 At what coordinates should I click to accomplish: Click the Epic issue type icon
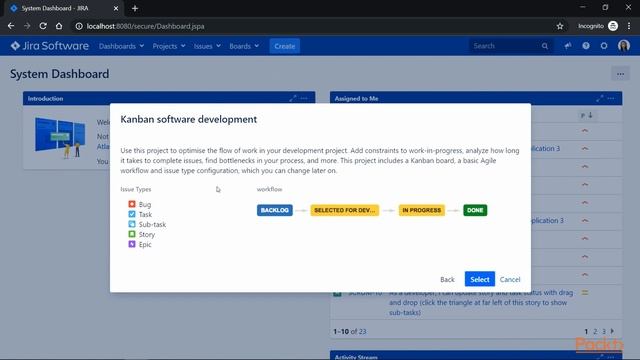[132, 244]
